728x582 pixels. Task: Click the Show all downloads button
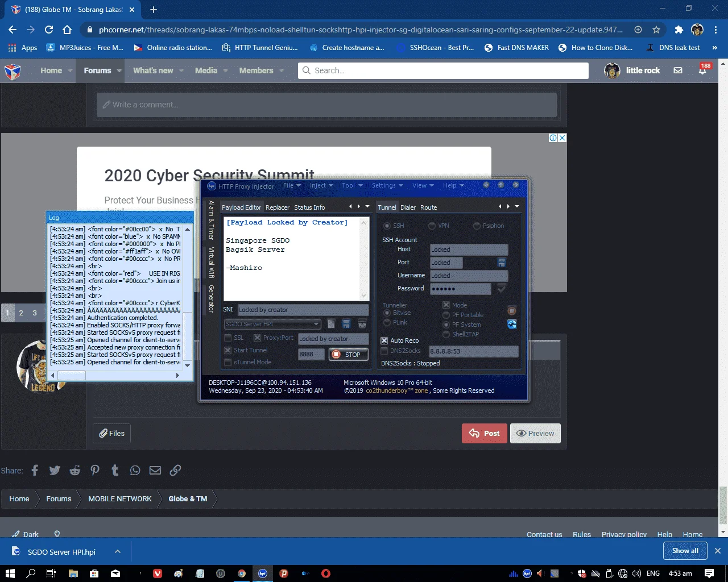[685, 551]
